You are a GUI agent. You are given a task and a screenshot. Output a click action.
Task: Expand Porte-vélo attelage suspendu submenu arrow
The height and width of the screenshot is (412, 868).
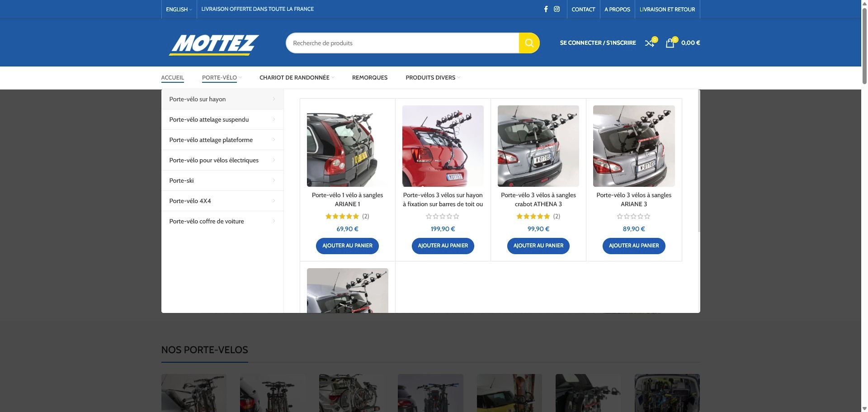[274, 119]
